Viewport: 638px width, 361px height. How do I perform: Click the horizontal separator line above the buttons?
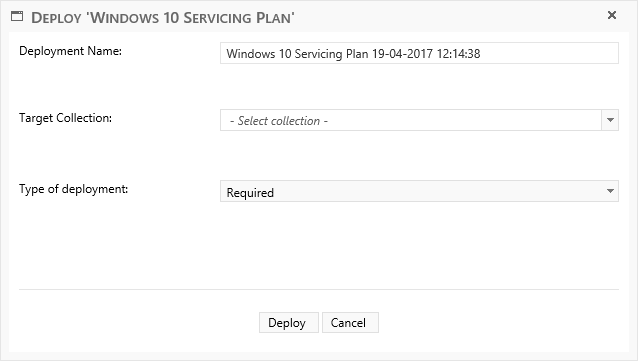click(319, 290)
